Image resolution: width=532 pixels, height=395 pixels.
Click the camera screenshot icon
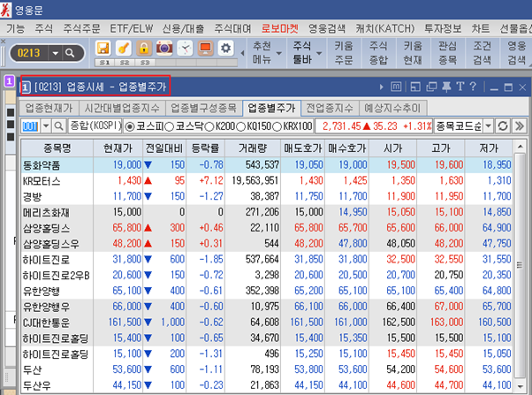(x=164, y=49)
